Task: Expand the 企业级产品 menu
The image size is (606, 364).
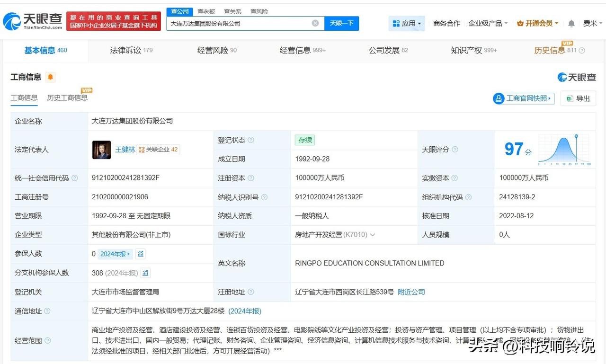Action: pos(488,23)
